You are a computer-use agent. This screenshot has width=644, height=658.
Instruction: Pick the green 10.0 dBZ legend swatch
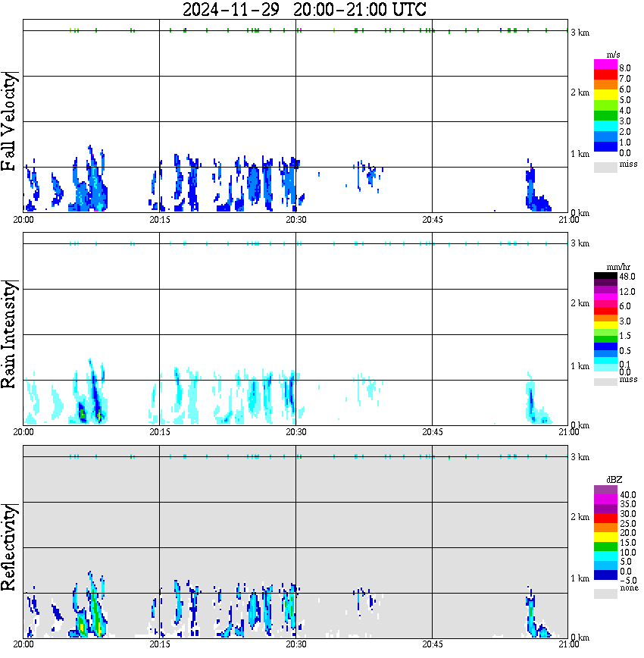click(x=605, y=547)
